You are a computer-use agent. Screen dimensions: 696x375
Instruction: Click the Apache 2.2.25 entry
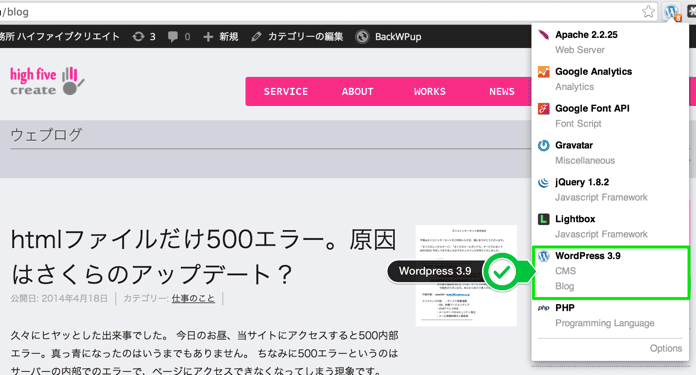pos(586,35)
